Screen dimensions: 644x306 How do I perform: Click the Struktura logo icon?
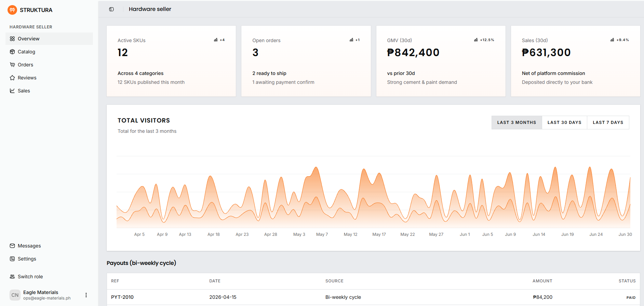12,10
